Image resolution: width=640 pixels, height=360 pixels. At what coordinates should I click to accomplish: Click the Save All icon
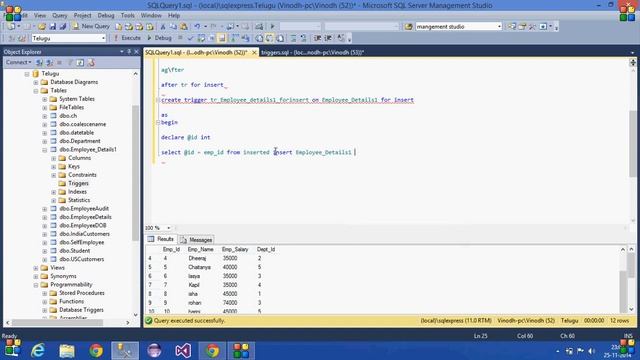[63, 27]
